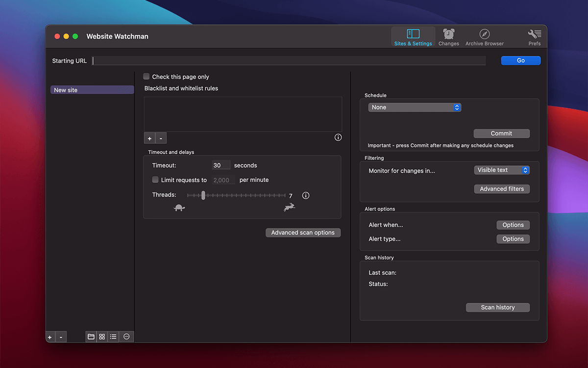The width and height of the screenshot is (588, 368).
Task: Commit the schedule changes
Action: coord(501,133)
